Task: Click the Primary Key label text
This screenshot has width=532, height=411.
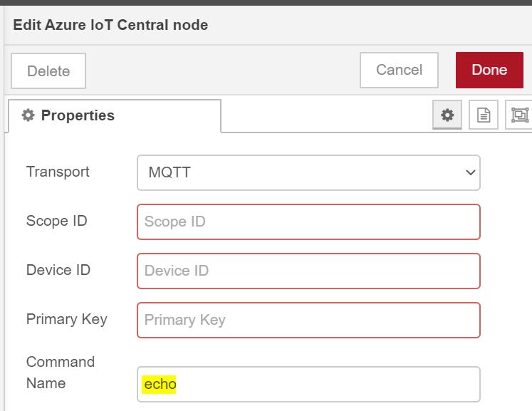Action: (x=66, y=318)
